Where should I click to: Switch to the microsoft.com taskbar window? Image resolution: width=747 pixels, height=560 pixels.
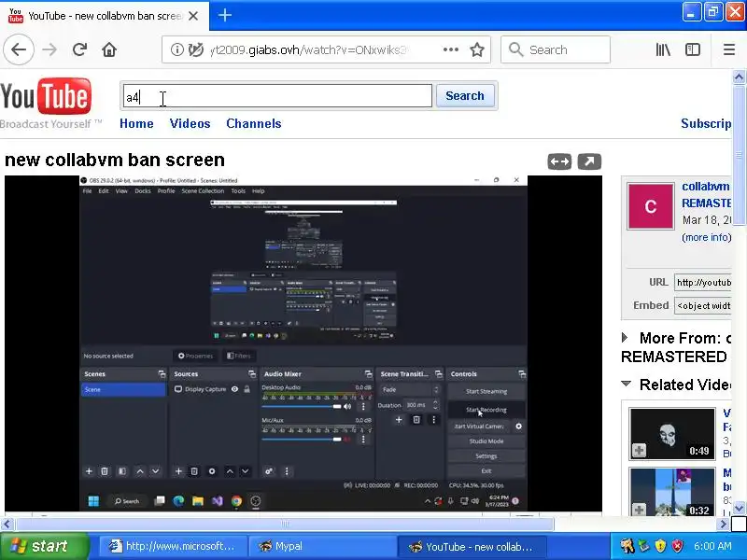(173, 546)
